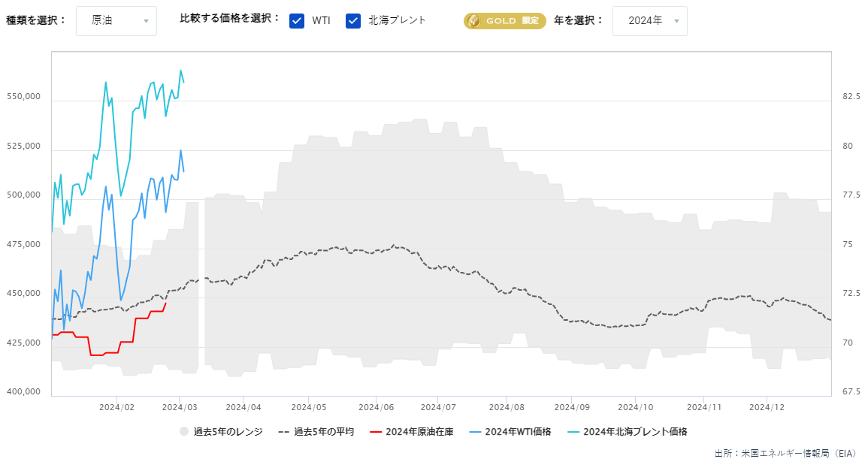Toggle 2024年WTI価格 legend entry
868x465 pixels.
(510, 432)
